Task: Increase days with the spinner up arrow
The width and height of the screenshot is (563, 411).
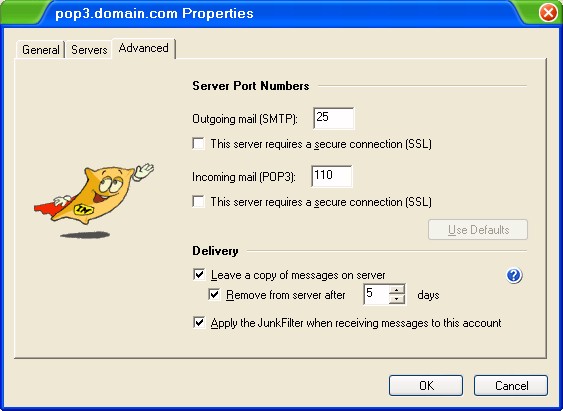Action: (x=397, y=289)
